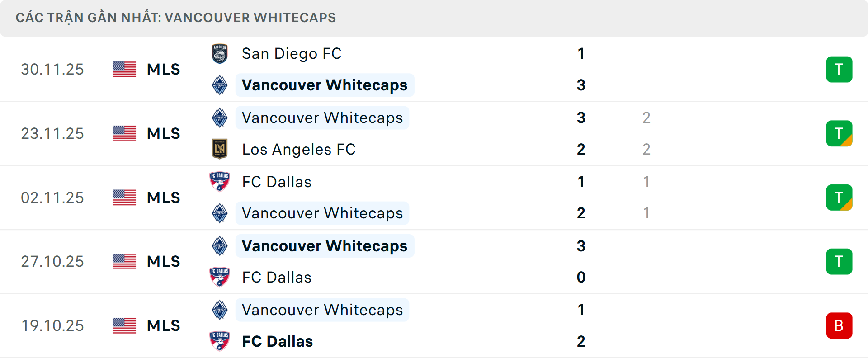Viewport: 868px width, 358px height.
Task: Click the date 19.10.25
Action: (x=52, y=326)
